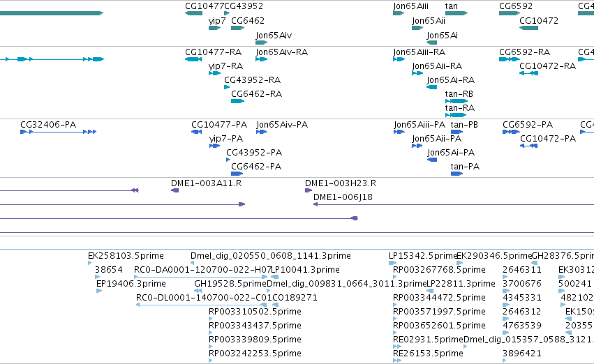
Task: Select the tan gene label
Action: [x=451, y=6]
